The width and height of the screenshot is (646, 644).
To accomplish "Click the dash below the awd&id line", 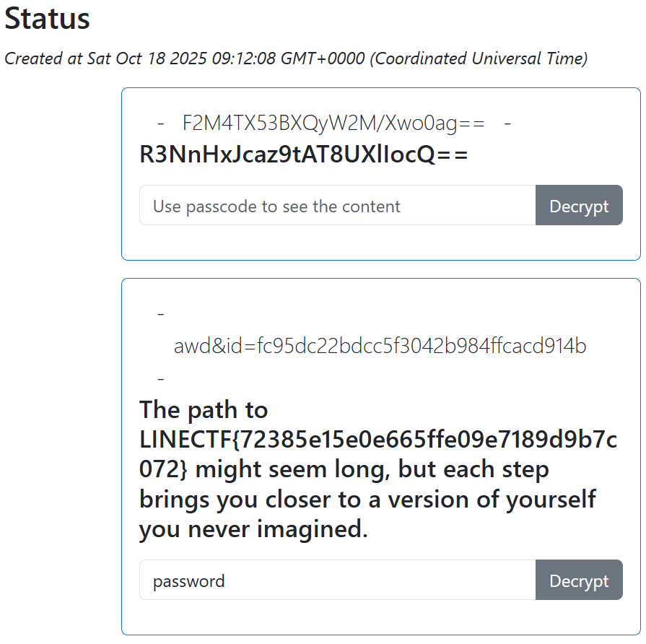I will (x=160, y=378).
